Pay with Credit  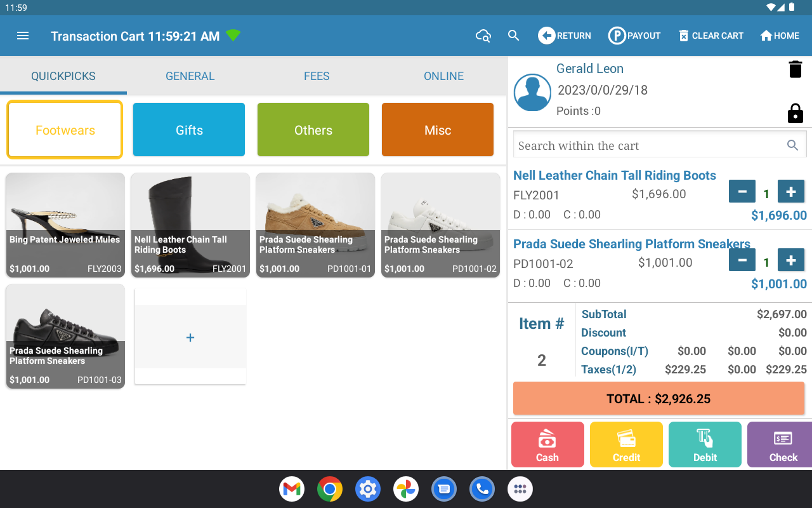coord(626,444)
